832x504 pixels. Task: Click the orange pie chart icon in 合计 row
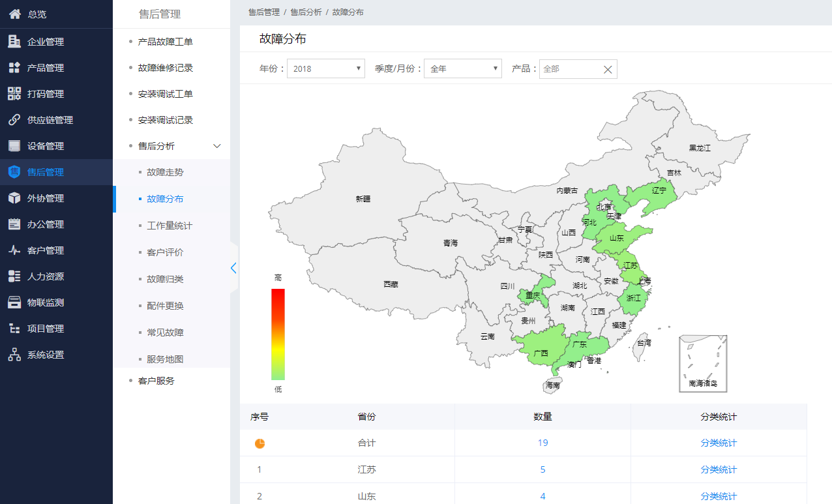tap(260, 443)
